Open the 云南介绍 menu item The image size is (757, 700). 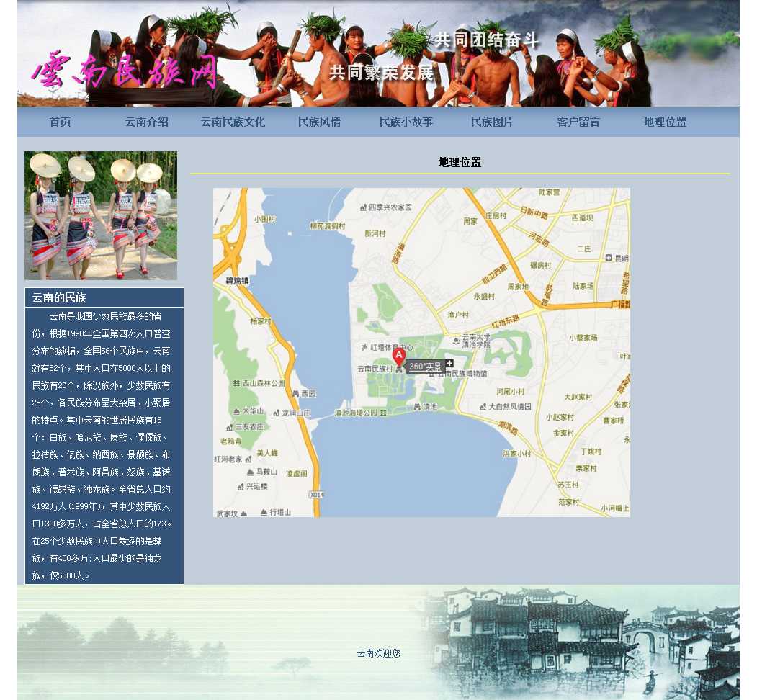pos(146,122)
